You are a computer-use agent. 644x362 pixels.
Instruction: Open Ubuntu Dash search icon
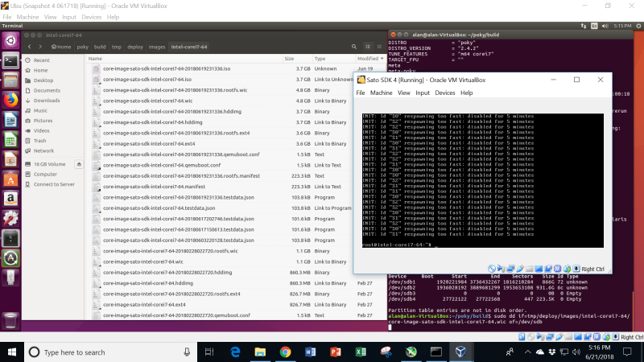click(x=10, y=41)
